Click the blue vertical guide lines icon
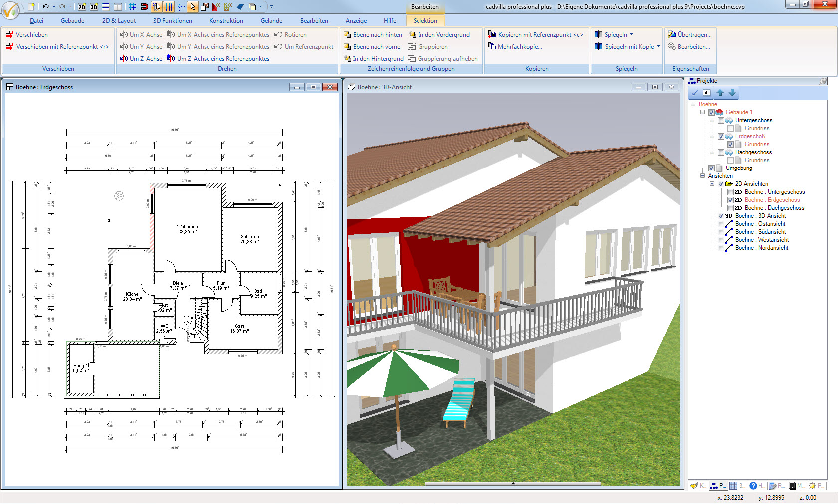Screen dimensions: 838x504 coord(169,7)
